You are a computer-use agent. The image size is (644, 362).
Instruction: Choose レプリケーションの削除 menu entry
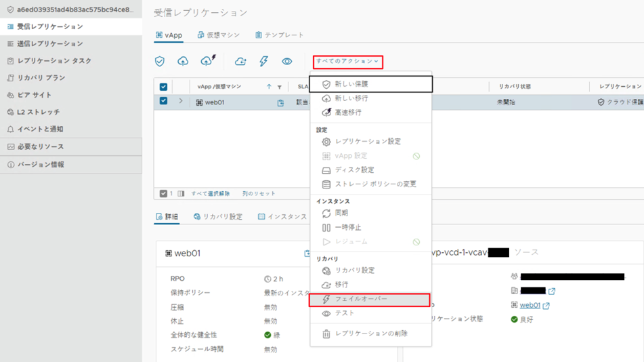point(370,334)
